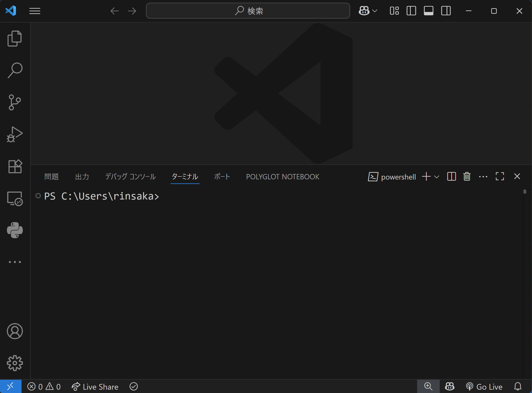
Task: Open remote window from status bar
Action: [x=10, y=387]
